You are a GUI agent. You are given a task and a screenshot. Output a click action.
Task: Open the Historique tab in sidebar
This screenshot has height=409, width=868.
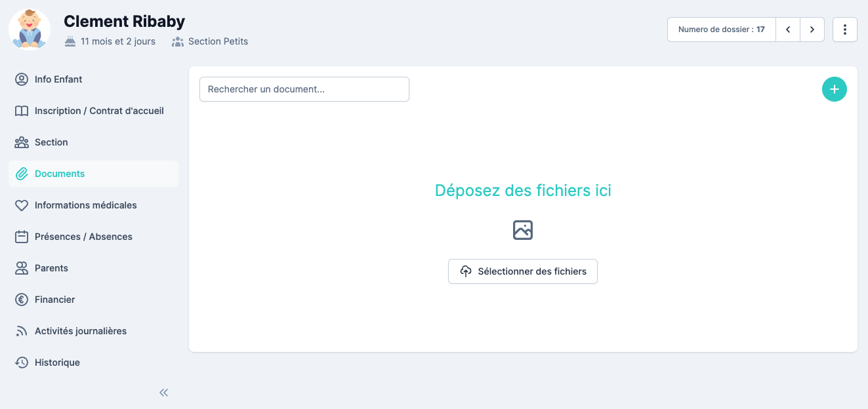pyautogui.click(x=57, y=362)
